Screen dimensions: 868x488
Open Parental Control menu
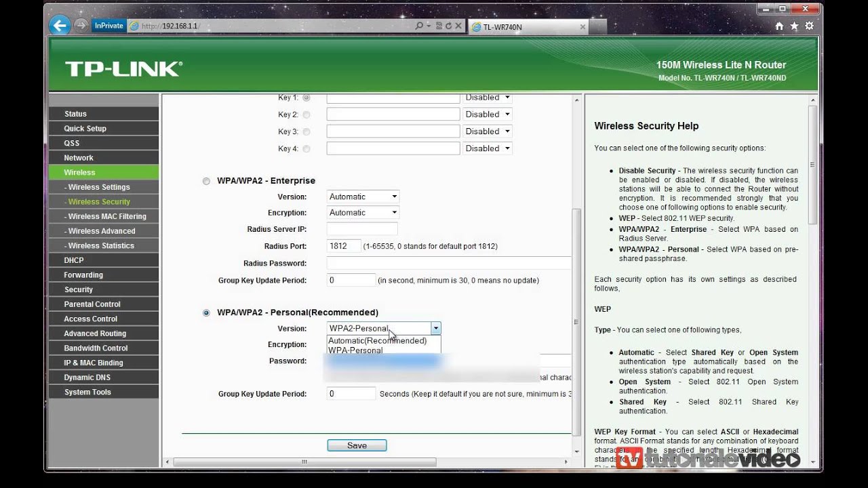pyautogui.click(x=104, y=304)
